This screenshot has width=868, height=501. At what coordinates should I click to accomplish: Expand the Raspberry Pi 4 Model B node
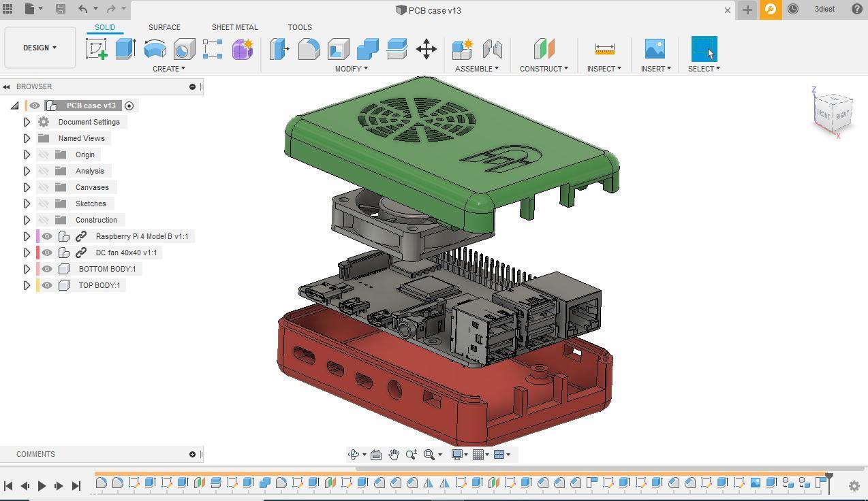click(27, 236)
